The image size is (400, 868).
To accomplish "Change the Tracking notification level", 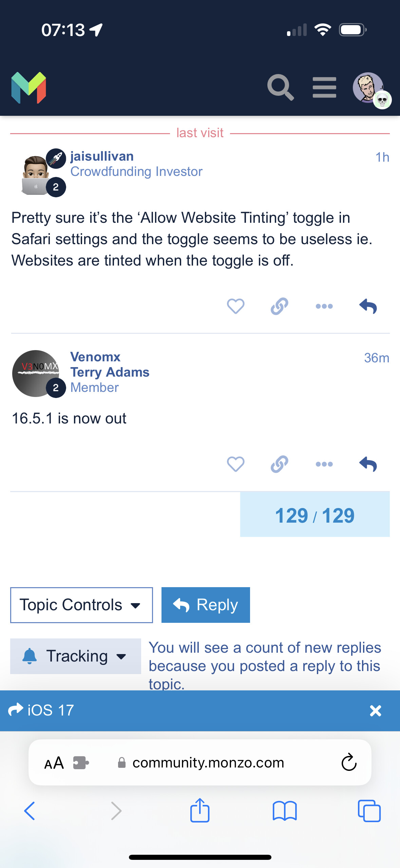I will click(76, 656).
